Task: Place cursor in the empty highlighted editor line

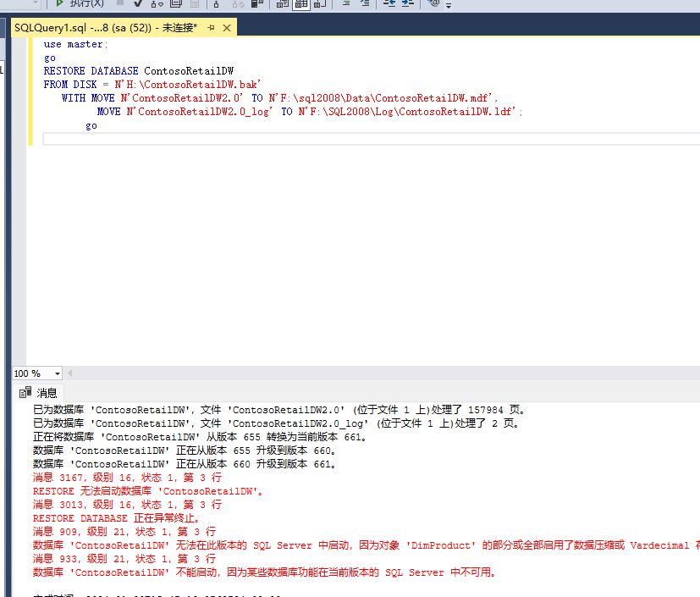Action: click(x=371, y=140)
